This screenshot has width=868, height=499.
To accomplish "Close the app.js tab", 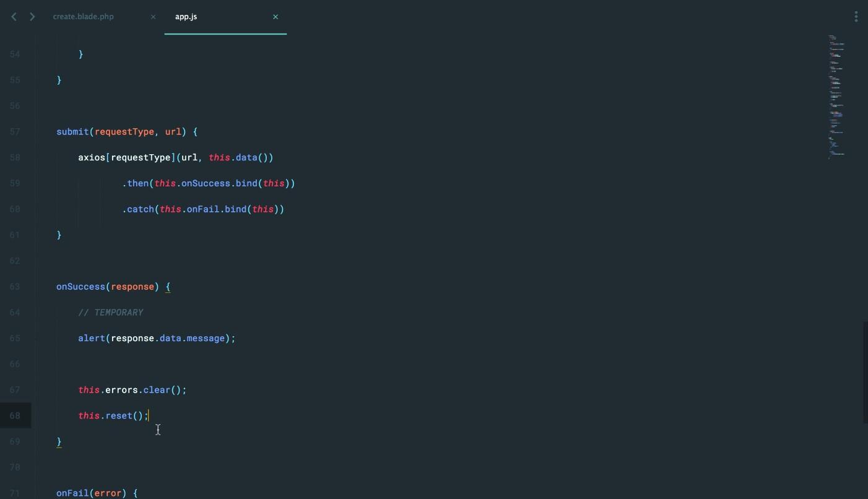I will (x=276, y=17).
